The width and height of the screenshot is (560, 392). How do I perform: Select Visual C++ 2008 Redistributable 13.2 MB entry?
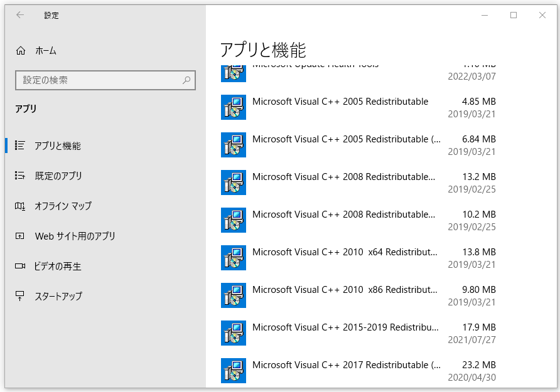point(358,183)
